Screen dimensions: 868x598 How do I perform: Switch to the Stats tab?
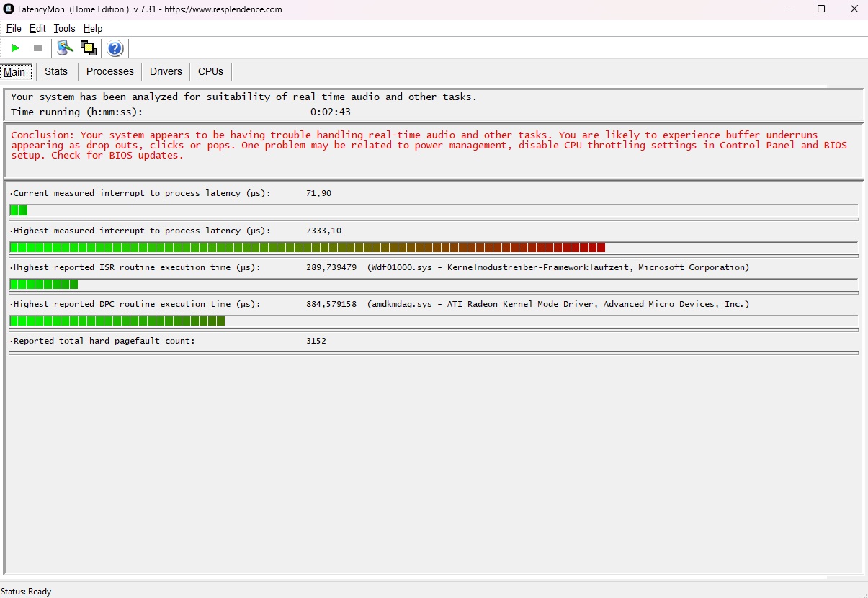coord(56,72)
